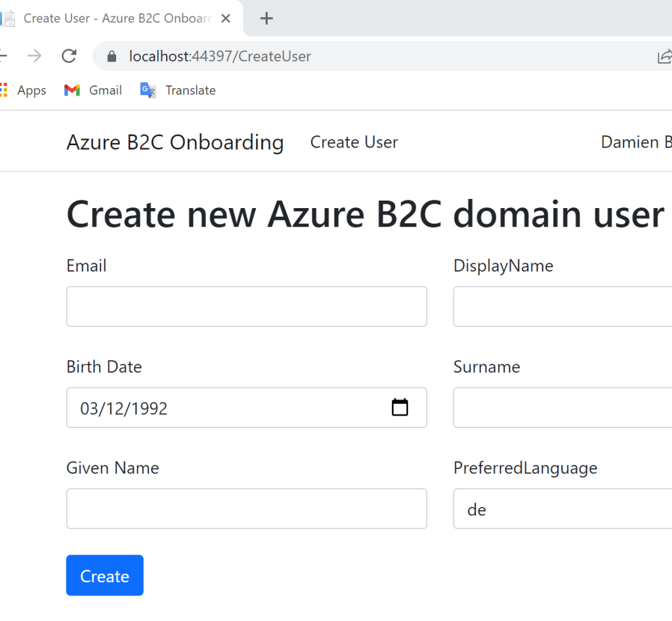Image resolution: width=672 pixels, height=621 pixels.
Task: Go to Create User in navbar
Action: [x=354, y=142]
